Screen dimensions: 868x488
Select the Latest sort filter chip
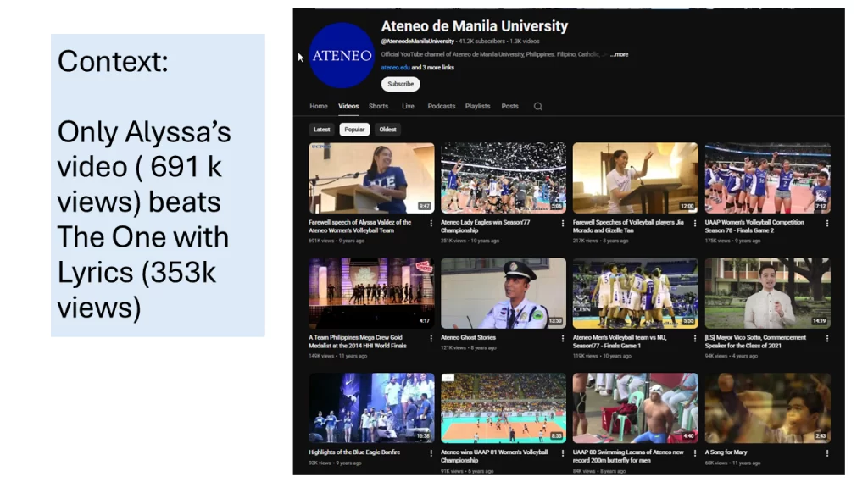(321, 130)
